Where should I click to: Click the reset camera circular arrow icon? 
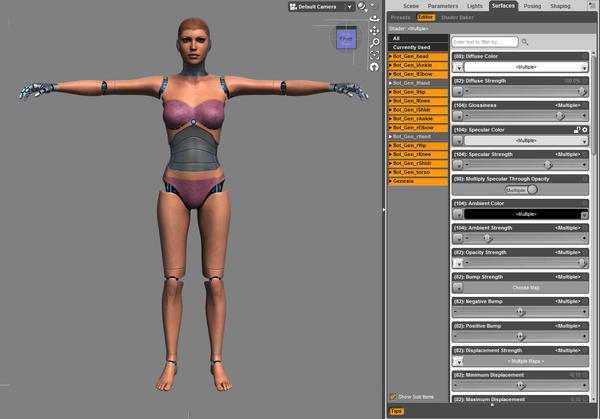click(374, 67)
